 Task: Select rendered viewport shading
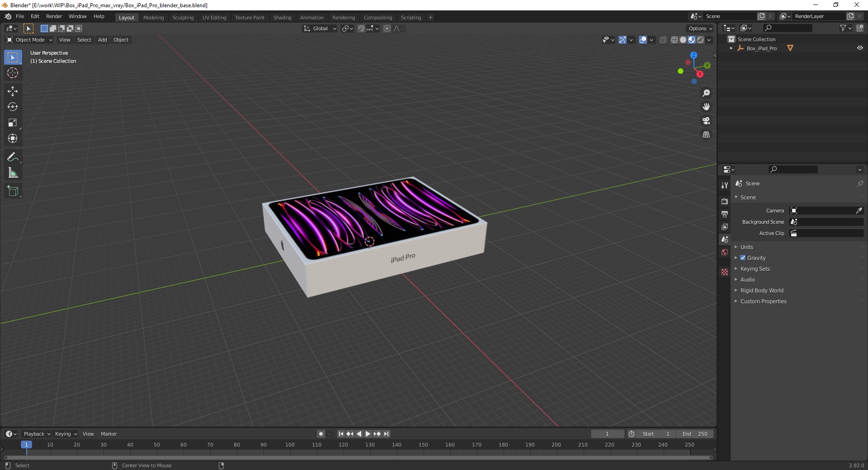tap(700, 40)
